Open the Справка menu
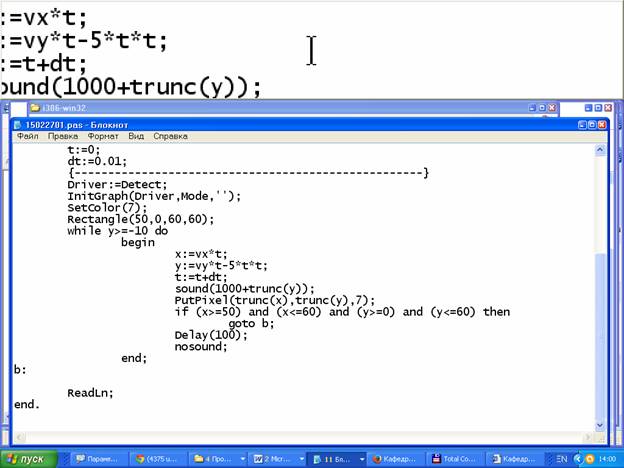This screenshot has height=468, width=624. (x=170, y=136)
